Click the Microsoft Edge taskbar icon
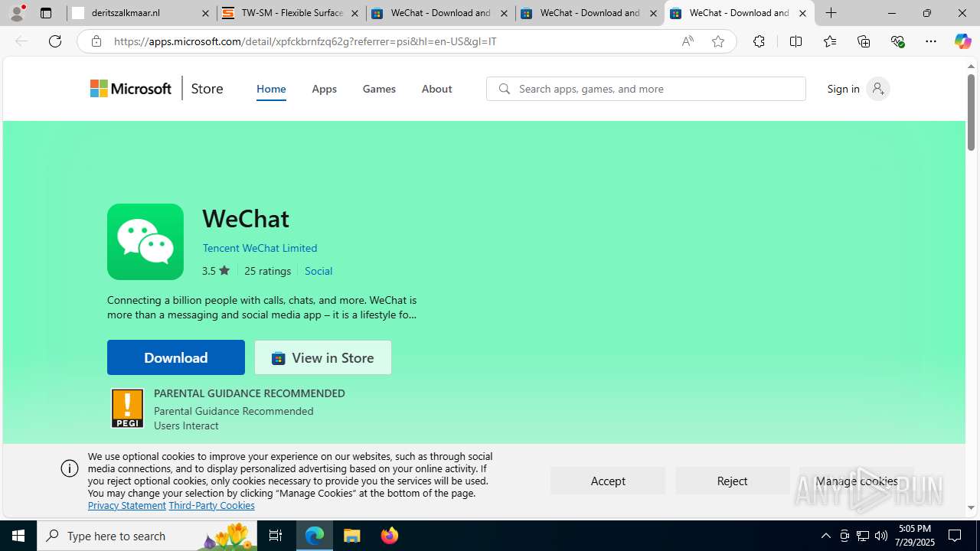 tap(315, 536)
